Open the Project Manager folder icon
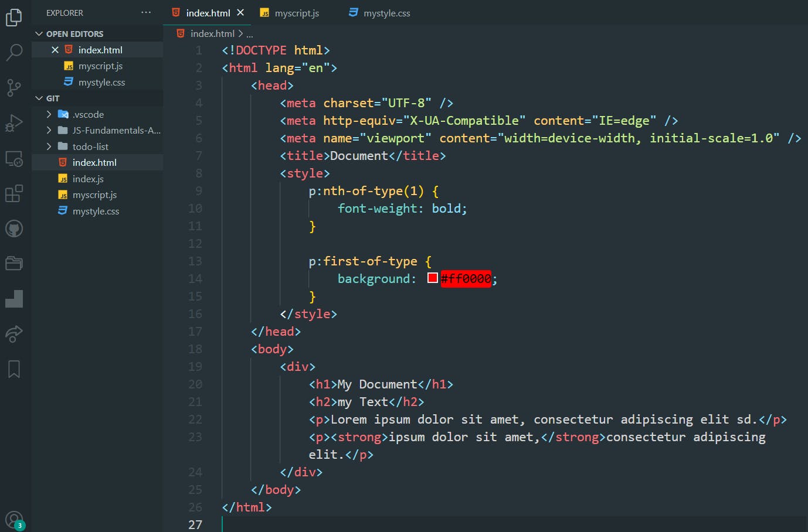The height and width of the screenshot is (532, 808). click(14, 264)
